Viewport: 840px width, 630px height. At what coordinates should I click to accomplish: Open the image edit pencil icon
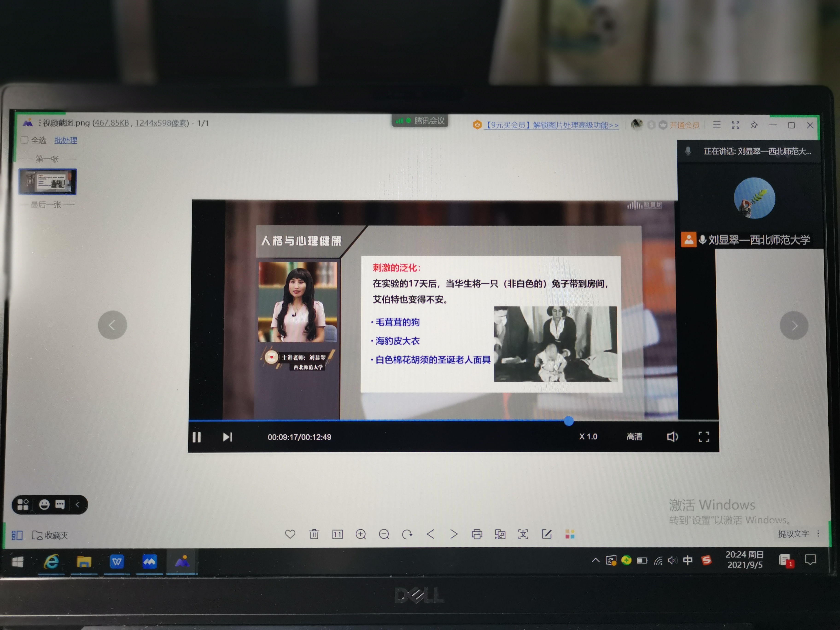tap(546, 534)
